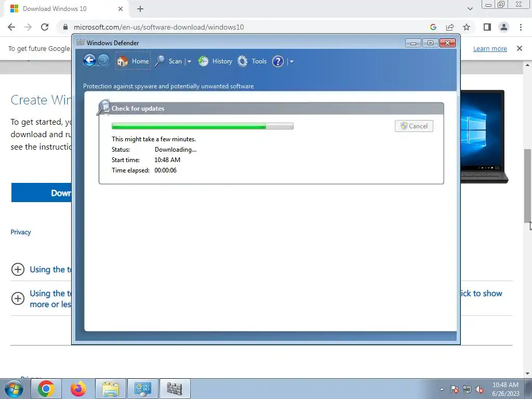
Task: Select the Download Windows 10 tab
Action: [66, 9]
